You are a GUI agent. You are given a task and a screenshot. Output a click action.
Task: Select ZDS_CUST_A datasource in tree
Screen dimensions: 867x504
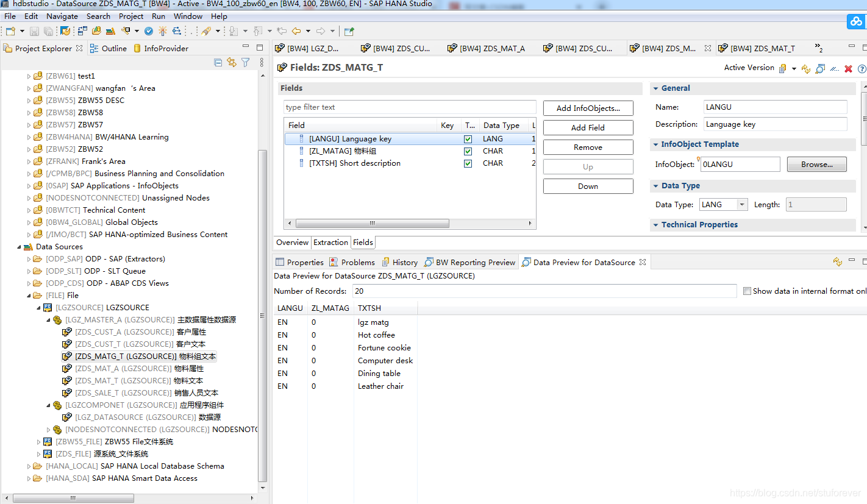coord(134,332)
